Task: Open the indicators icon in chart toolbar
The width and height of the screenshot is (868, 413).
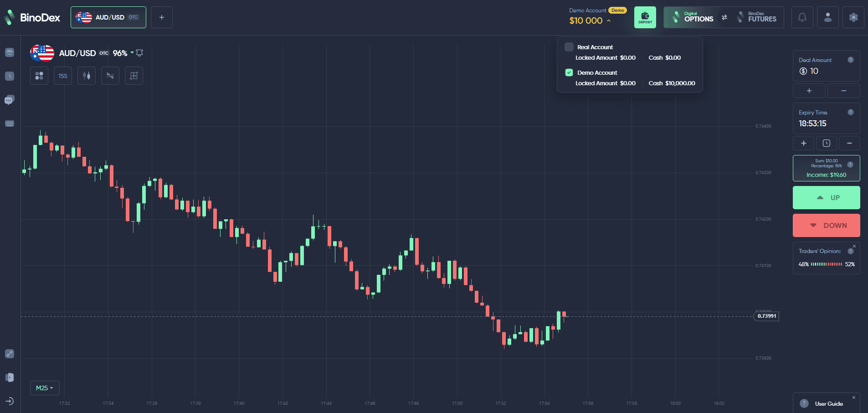Action: (x=110, y=76)
